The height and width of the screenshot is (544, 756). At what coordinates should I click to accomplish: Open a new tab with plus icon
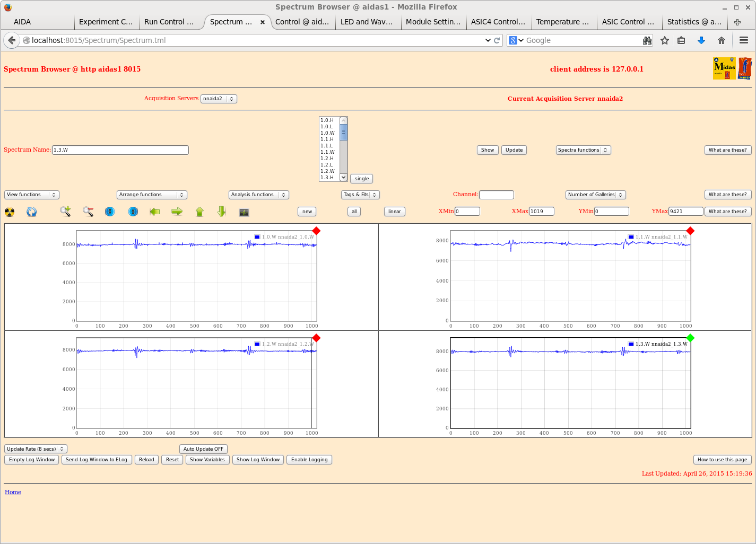(x=737, y=22)
